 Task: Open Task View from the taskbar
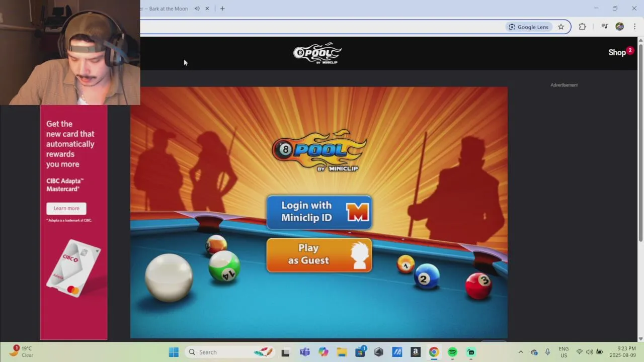(x=285, y=352)
